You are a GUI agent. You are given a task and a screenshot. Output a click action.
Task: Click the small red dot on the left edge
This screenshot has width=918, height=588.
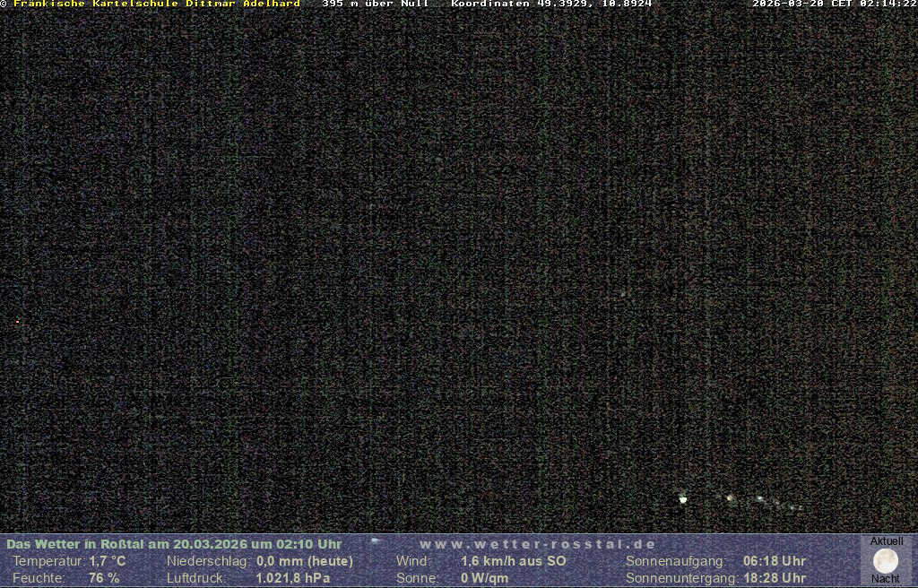pos(17,322)
